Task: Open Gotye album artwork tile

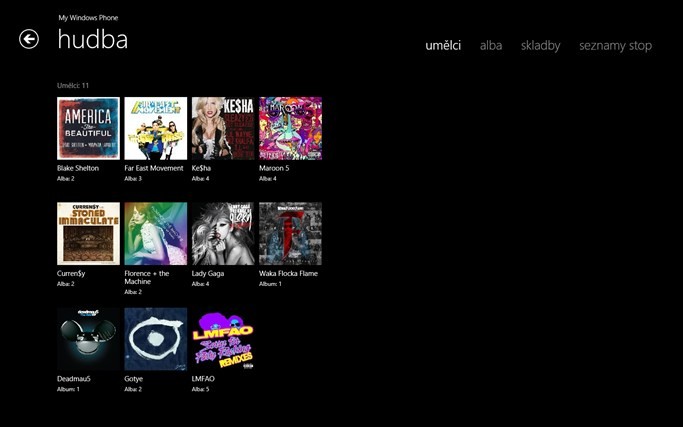Action: 155,339
